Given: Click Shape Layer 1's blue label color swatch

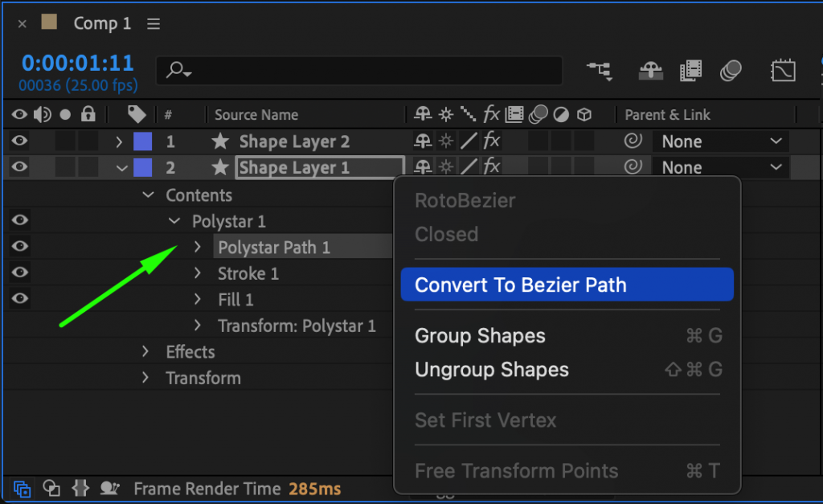Looking at the screenshot, I should [x=143, y=167].
